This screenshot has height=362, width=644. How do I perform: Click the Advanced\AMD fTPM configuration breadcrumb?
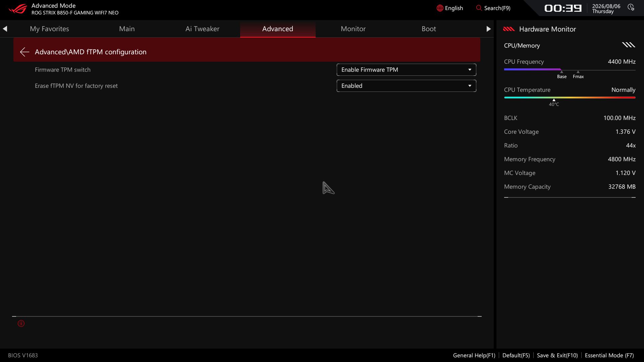click(x=91, y=52)
